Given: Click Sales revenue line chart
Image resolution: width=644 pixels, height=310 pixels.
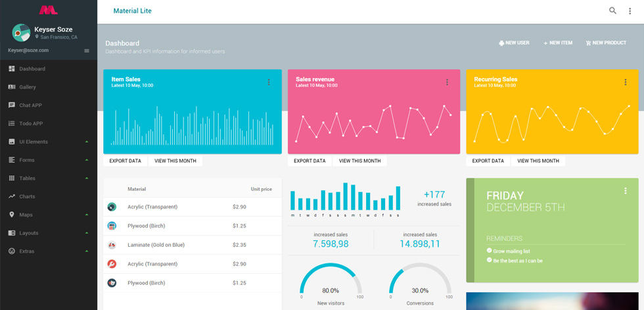Looking at the screenshot, I should [x=373, y=123].
